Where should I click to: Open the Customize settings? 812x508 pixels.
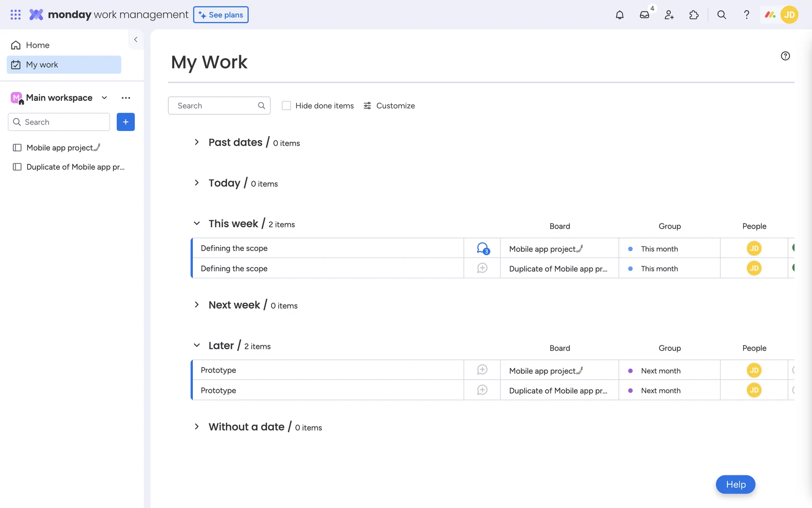coord(389,105)
